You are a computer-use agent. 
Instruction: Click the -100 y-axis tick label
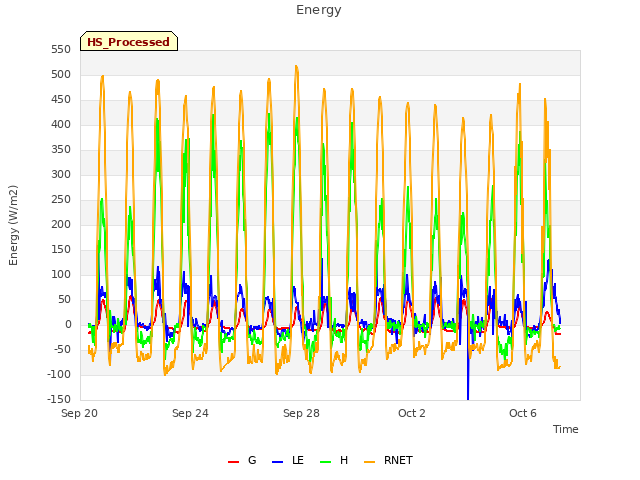[x=59, y=374]
